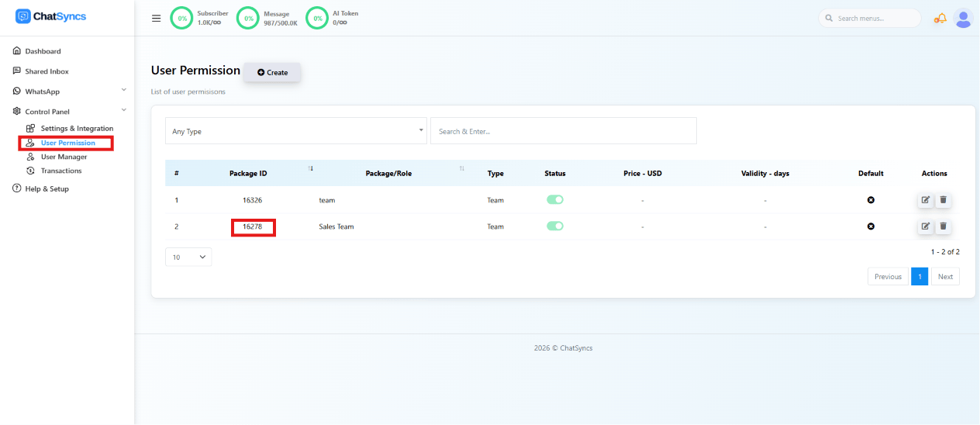Click the 1 - 2 of 2 count text
The image size is (980, 425).
coord(945,252)
